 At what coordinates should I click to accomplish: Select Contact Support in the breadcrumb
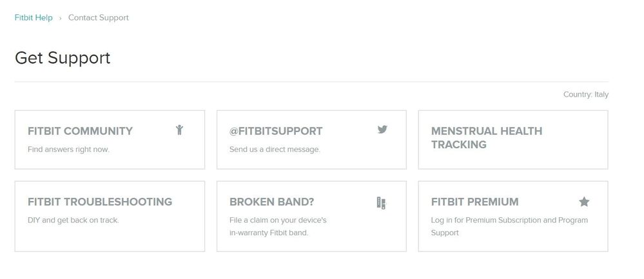pyautogui.click(x=98, y=18)
